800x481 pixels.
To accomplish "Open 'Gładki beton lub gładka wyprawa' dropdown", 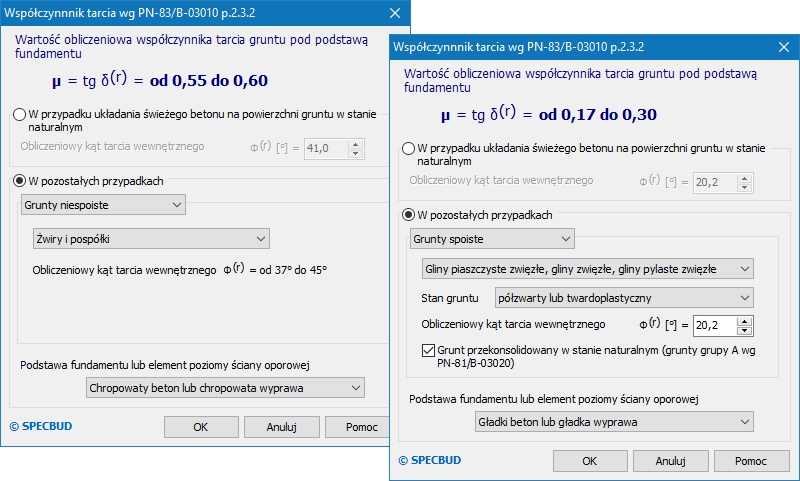I will 614,423.
